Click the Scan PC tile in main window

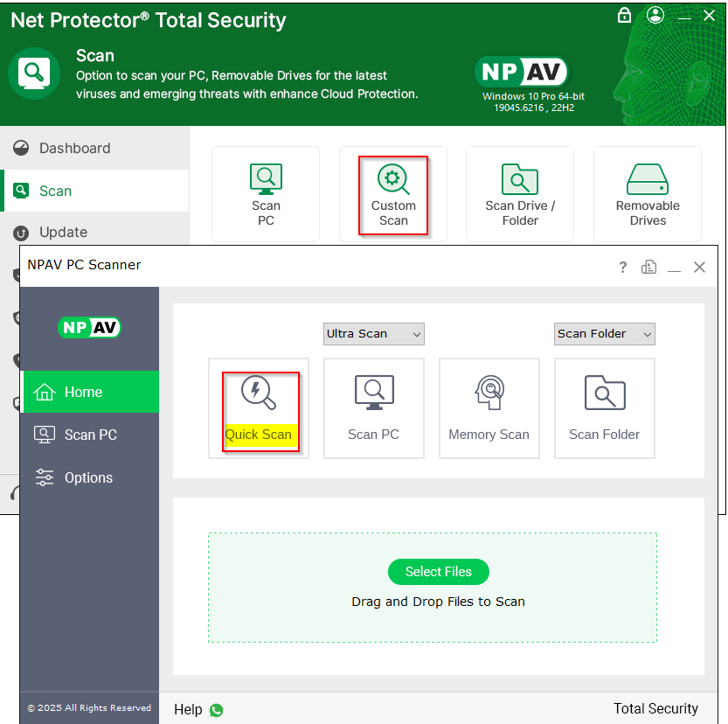[x=266, y=195]
